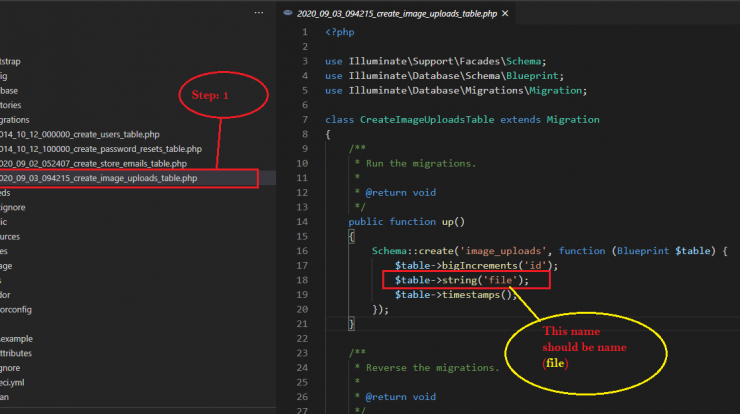Click the string('file') call on line 18
The height and width of the screenshot is (414, 740).
tap(485, 280)
